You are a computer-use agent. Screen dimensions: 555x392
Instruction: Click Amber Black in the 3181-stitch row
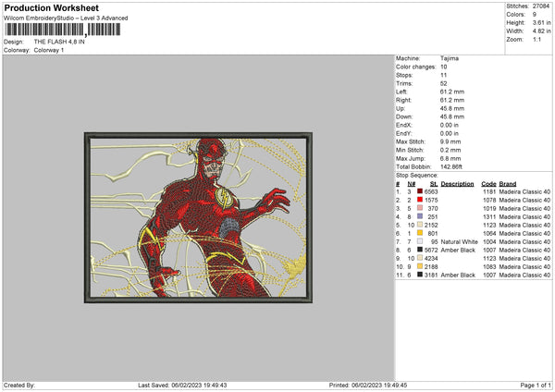click(458, 275)
